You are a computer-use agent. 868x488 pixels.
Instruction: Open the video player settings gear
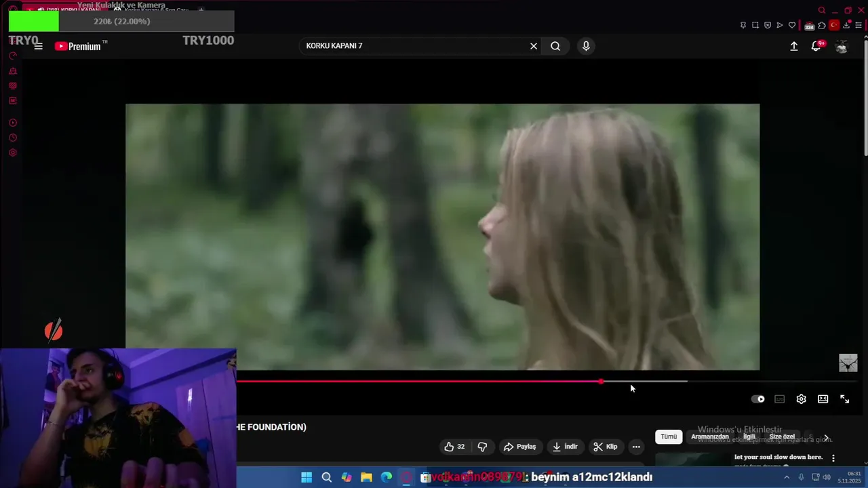click(x=802, y=399)
